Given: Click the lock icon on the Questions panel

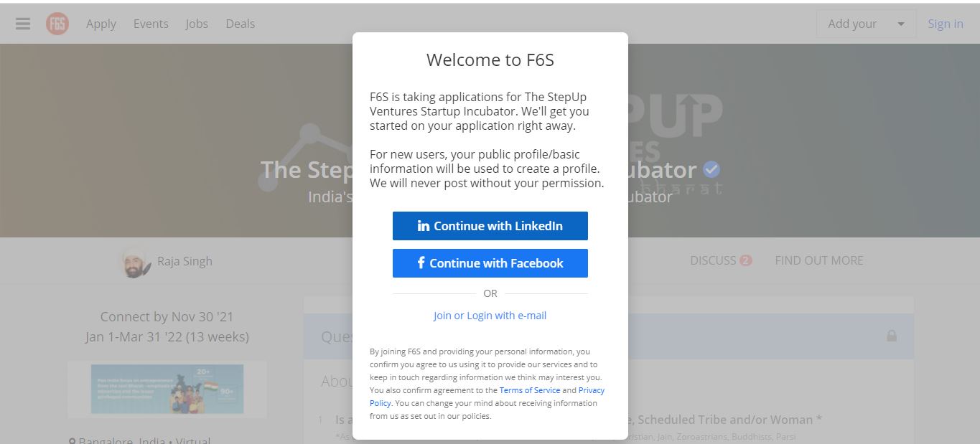Looking at the screenshot, I should click(892, 336).
